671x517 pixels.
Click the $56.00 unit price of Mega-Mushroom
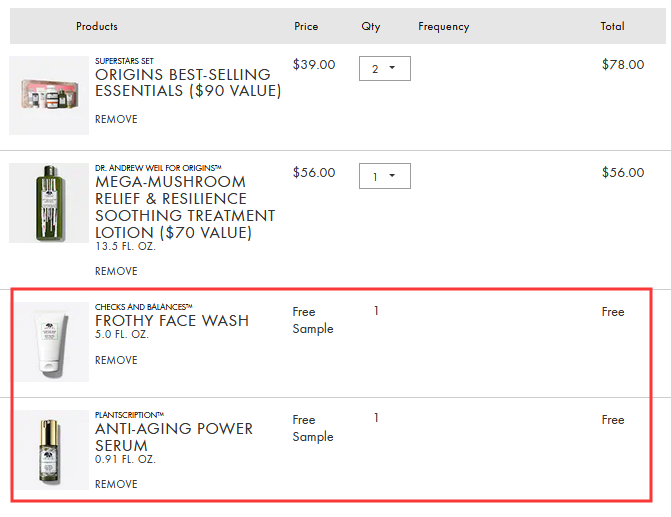click(314, 172)
